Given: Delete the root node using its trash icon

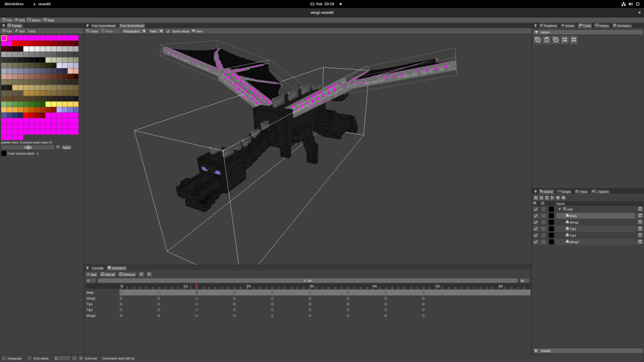Looking at the screenshot, I should coord(640,209).
